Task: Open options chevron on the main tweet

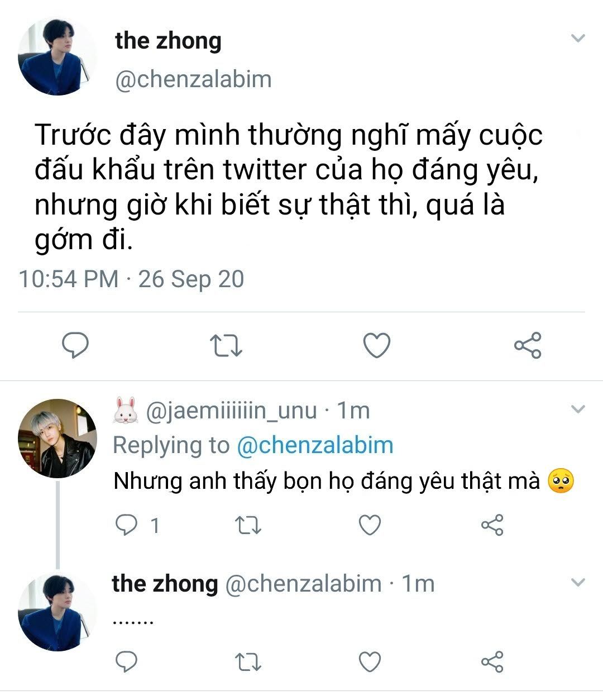Action: (x=578, y=39)
